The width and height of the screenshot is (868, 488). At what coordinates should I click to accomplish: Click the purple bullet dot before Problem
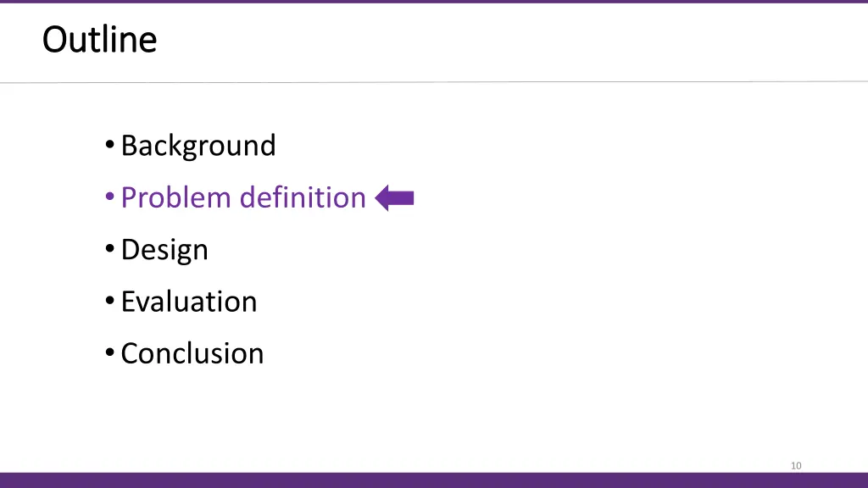click(109, 197)
